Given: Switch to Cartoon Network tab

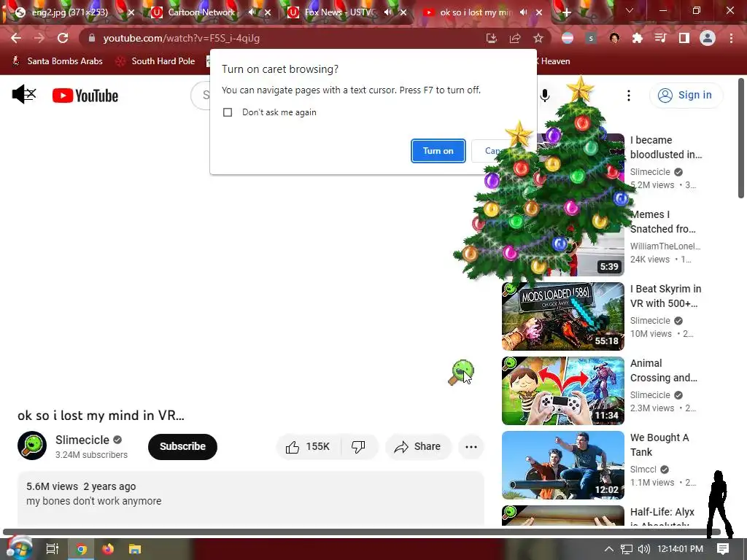Looking at the screenshot, I should (x=201, y=12).
